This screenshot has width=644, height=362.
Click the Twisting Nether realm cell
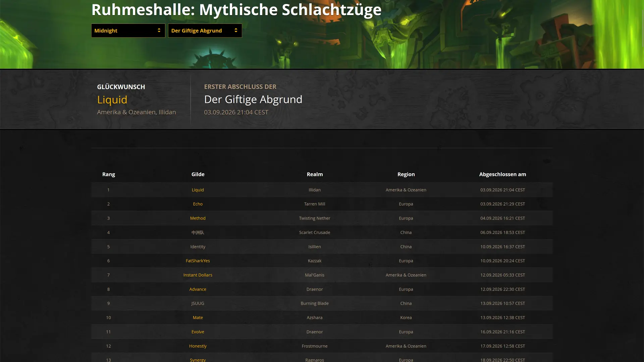click(315, 218)
